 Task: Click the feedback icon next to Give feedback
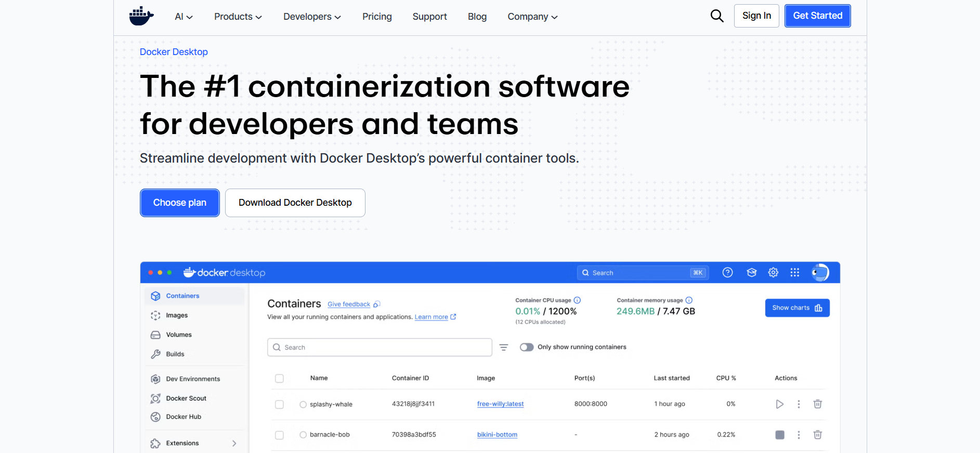[377, 304]
